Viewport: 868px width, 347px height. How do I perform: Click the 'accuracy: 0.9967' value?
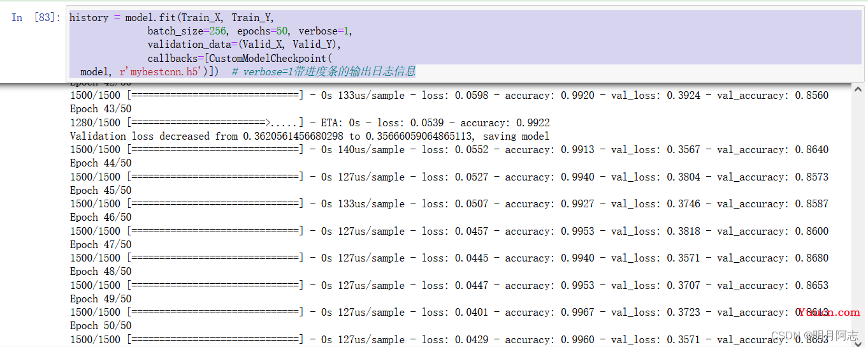(549, 313)
